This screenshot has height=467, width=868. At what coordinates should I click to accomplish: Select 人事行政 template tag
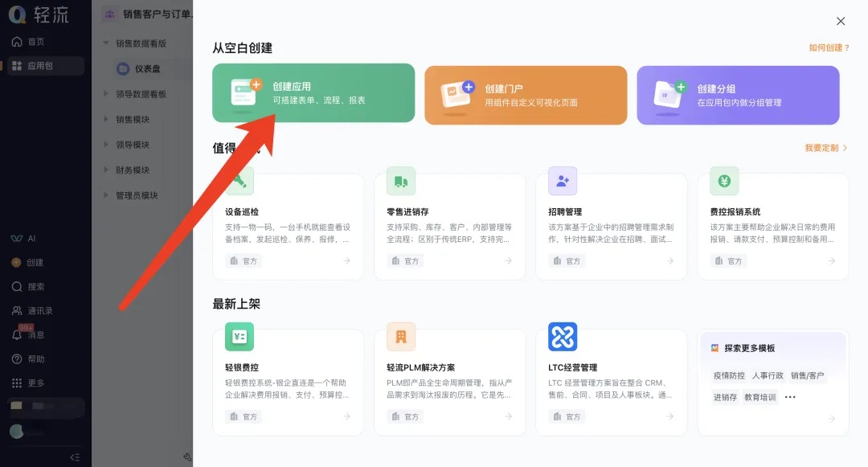pyautogui.click(x=768, y=375)
